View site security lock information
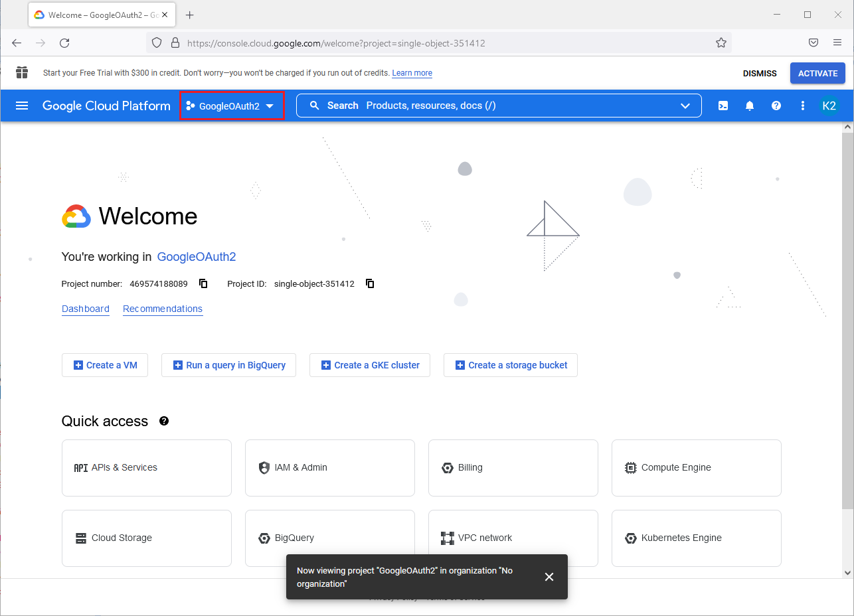This screenshot has width=854, height=616. click(x=175, y=43)
